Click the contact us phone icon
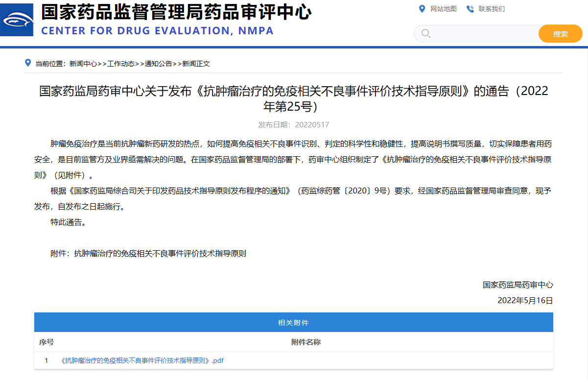This screenshot has height=380, width=588. [x=470, y=9]
